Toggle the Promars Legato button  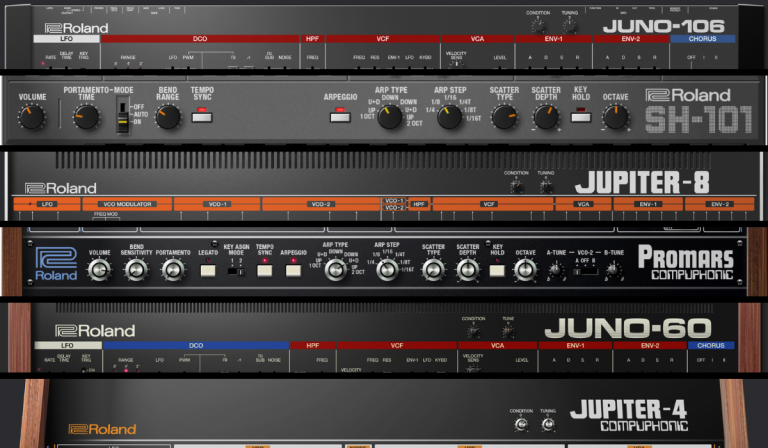(208, 270)
